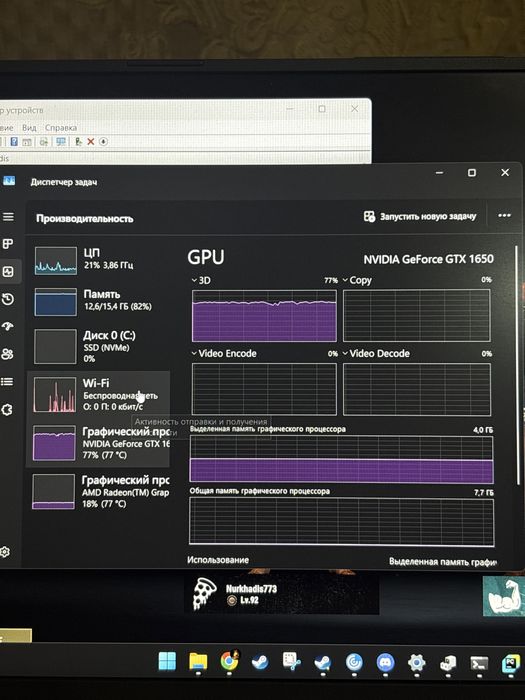Viewport: 525px width, 700px height.
Task: Open Startup apps page from sidebar
Action: pyautogui.click(x=8, y=327)
